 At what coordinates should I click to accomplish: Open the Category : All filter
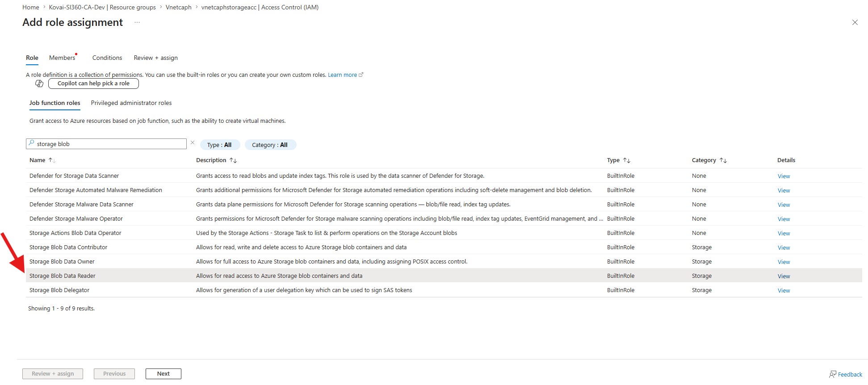[x=270, y=145]
